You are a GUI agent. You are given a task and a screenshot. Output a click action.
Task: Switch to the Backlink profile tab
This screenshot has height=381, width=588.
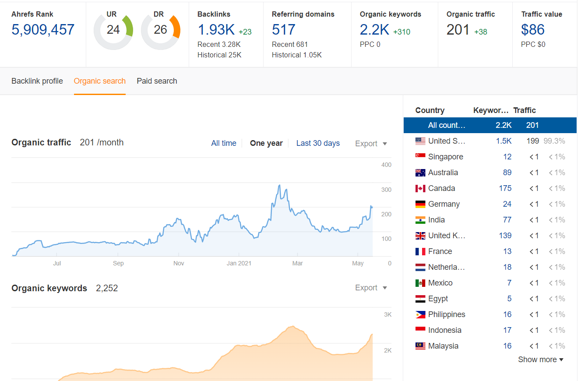[37, 81]
